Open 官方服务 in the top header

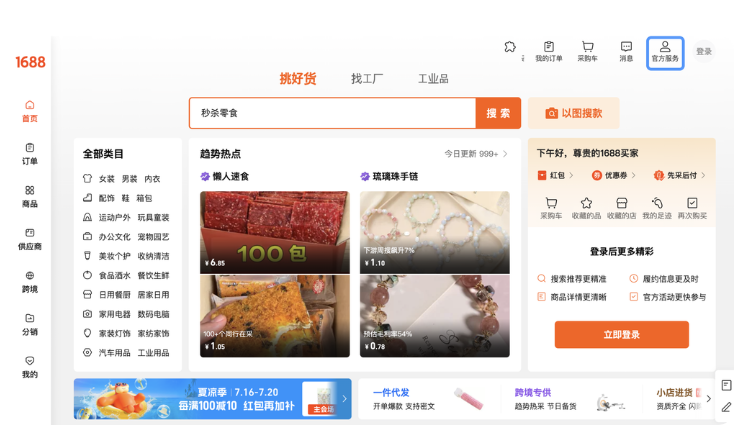click(665, 52)
